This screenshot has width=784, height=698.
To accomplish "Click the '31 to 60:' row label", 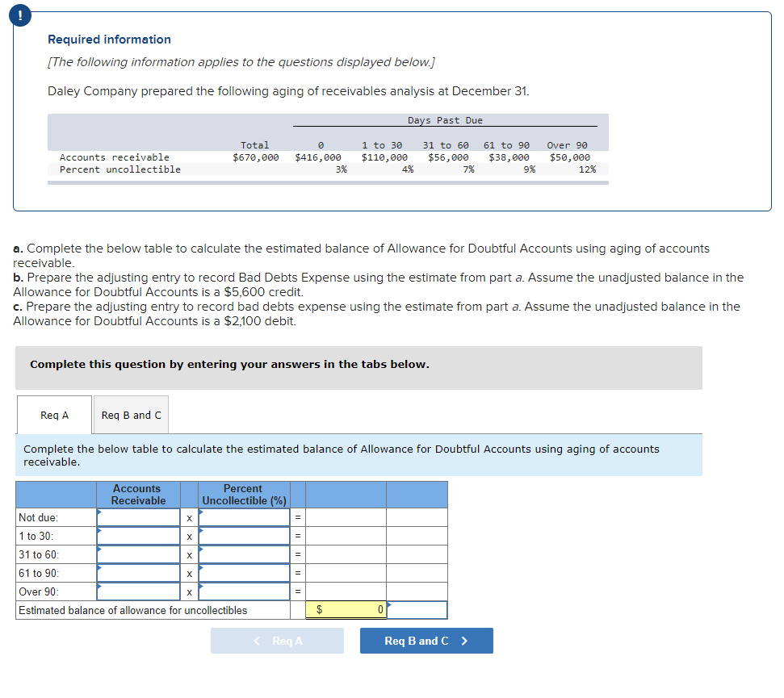I will point(39,554).
